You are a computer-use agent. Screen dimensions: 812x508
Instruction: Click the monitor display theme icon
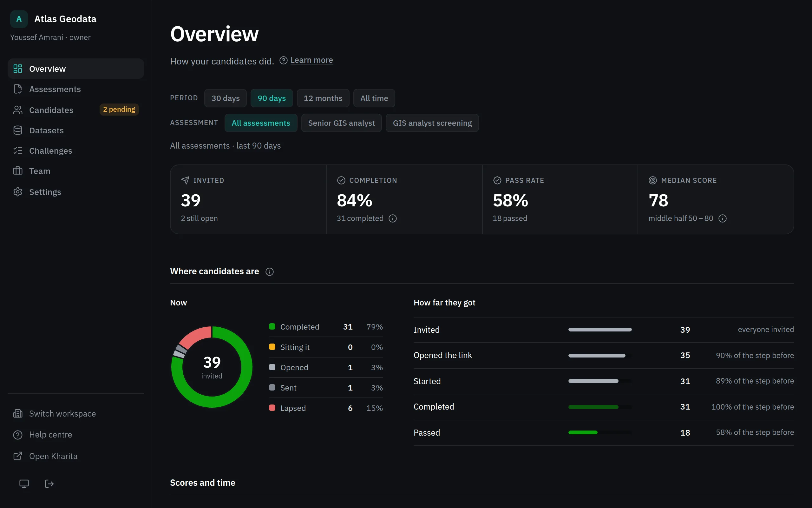[x=24, y=484]
